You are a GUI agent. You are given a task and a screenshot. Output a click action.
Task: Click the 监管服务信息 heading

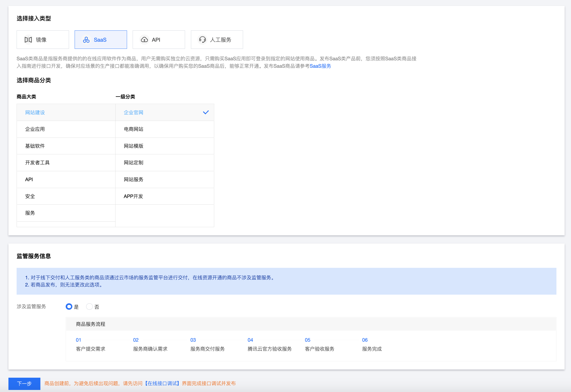34,256
